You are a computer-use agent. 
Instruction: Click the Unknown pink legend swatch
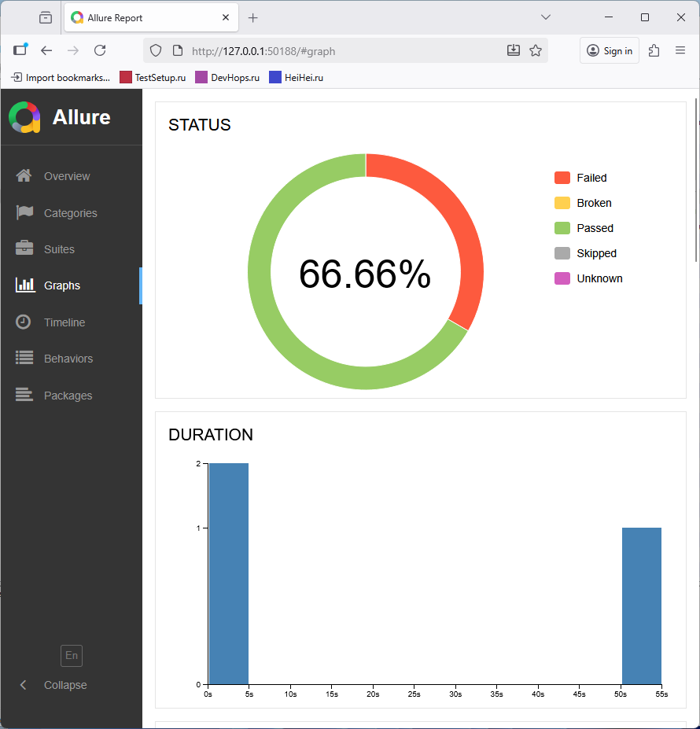(562, 278)
